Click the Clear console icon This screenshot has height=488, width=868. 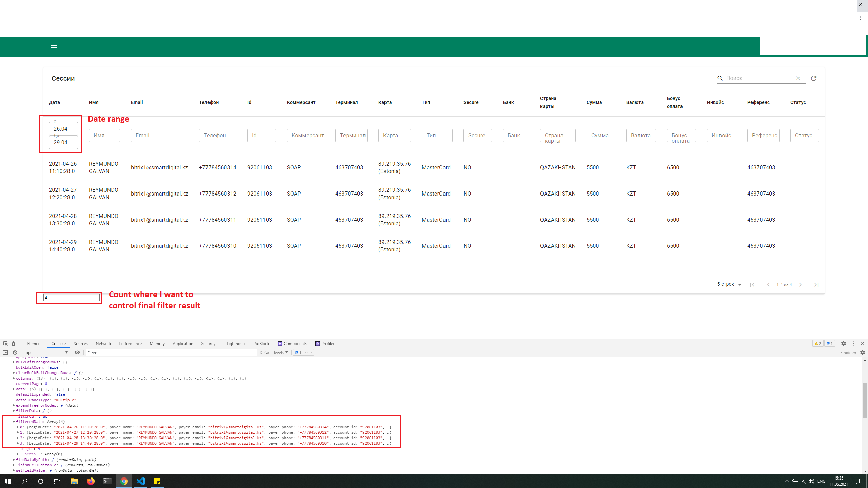click(x=15, y=352)
